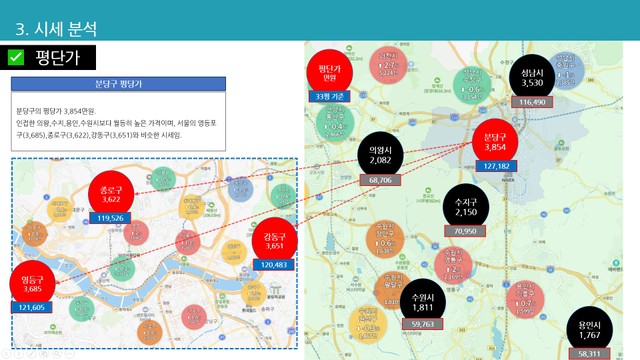Select the red 분당구 3,854 bubble

pos(495,142)
